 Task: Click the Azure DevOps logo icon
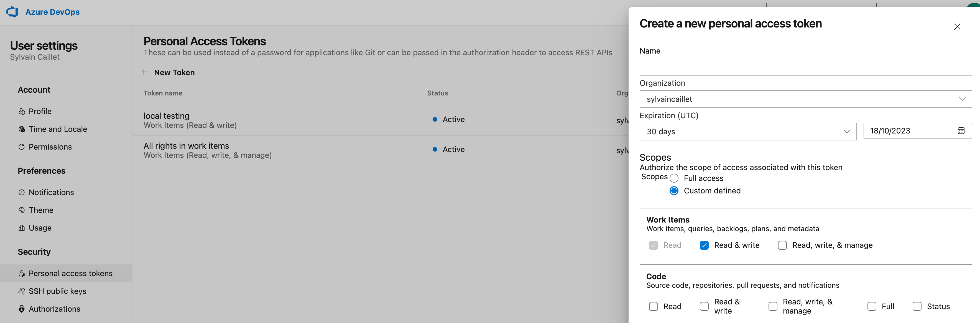(12, 12)
